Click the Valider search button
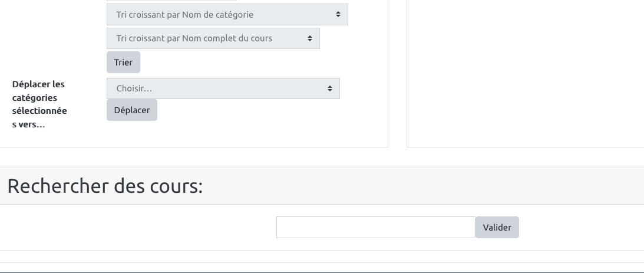644x273 pixels. [x=497, y=228]
